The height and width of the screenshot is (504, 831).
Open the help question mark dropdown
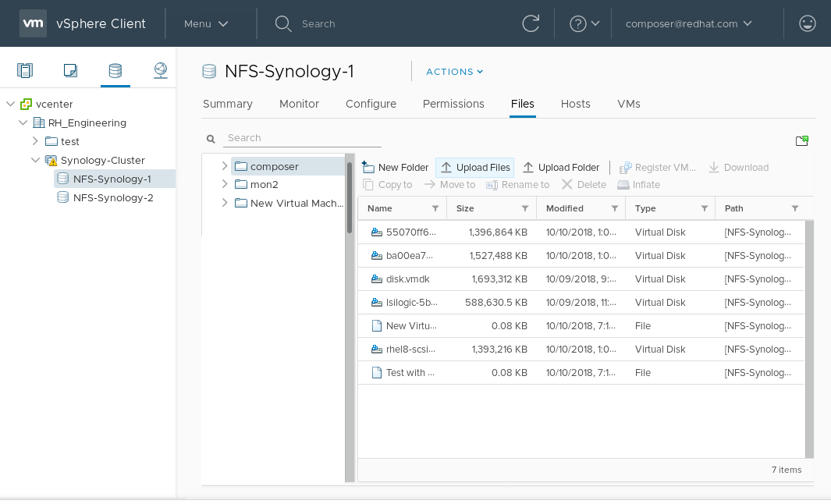click(584, 23)
